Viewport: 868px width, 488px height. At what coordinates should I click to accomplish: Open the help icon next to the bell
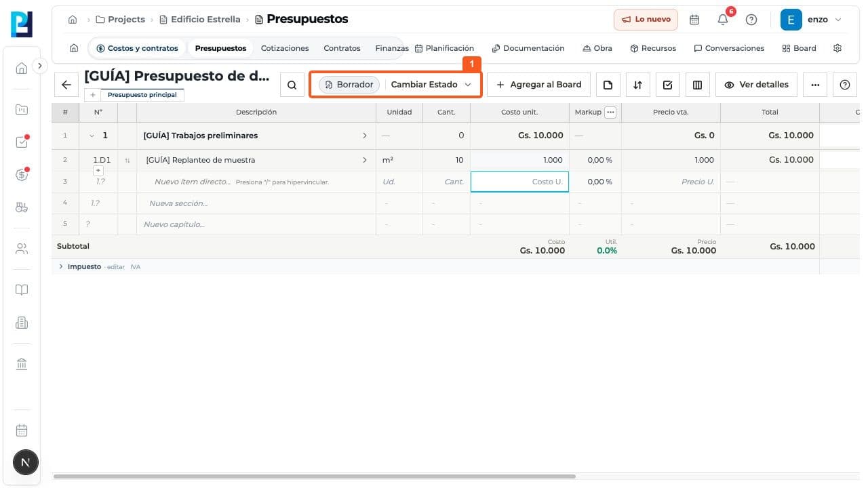pyautogui.click(x=751, y=20)
